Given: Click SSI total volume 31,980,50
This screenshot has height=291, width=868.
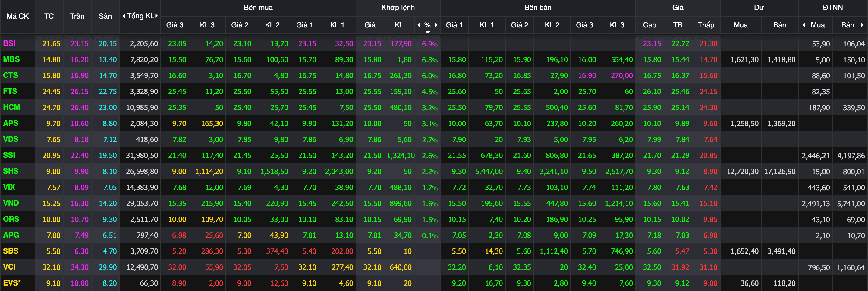Looking at the screenshot, I should pyautogui.click(x=142, y=155).
